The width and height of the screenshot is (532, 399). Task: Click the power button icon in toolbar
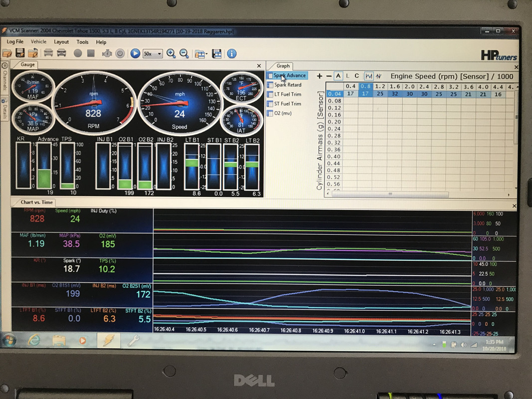pos(120,53)
